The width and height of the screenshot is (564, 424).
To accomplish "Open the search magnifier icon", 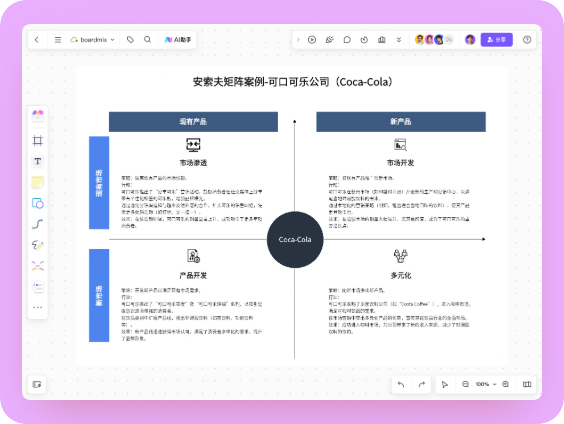I will (147, 39).
